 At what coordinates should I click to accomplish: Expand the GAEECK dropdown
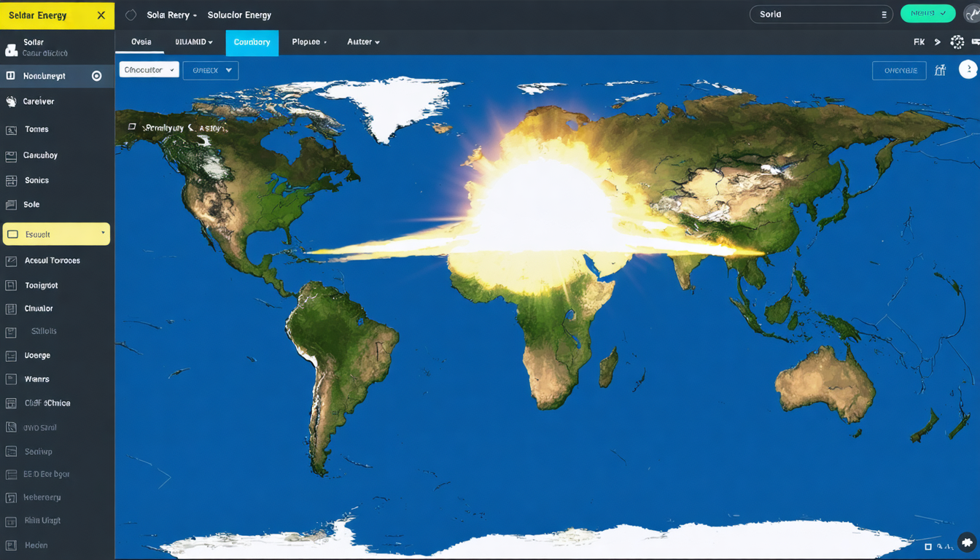click(210, 70)
